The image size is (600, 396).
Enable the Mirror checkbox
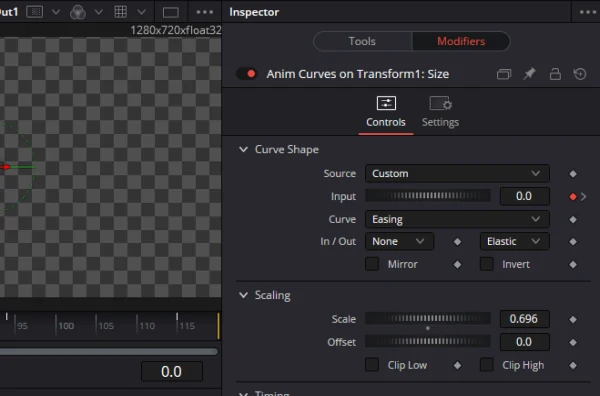(372, 264)
